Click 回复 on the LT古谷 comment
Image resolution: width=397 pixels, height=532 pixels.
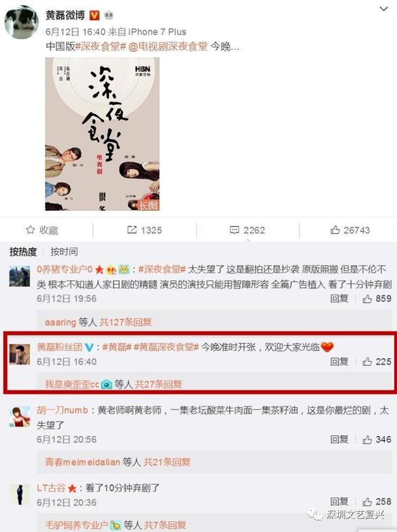(339, 502)
